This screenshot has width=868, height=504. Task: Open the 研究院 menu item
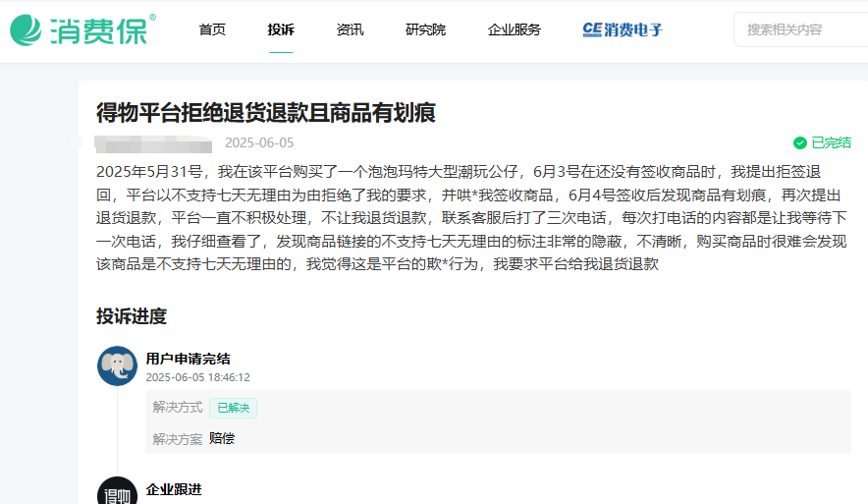pyautogui.click(x=425, y=29)
